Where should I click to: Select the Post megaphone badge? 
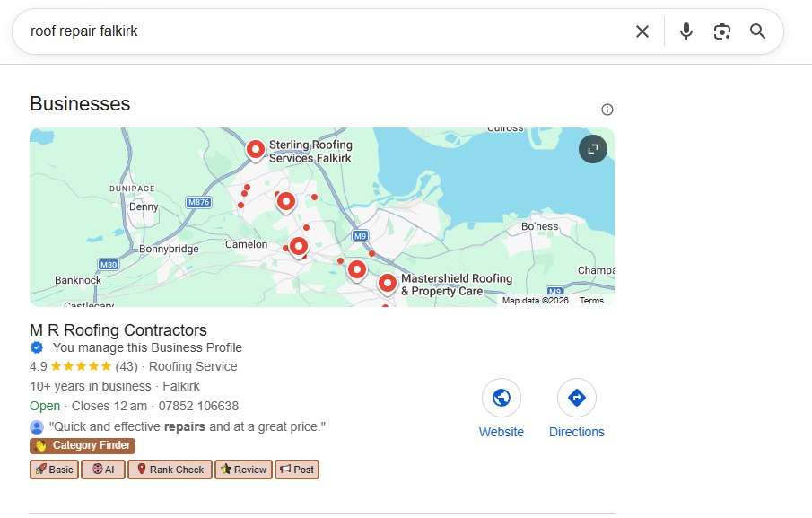[x=297, y=469]
